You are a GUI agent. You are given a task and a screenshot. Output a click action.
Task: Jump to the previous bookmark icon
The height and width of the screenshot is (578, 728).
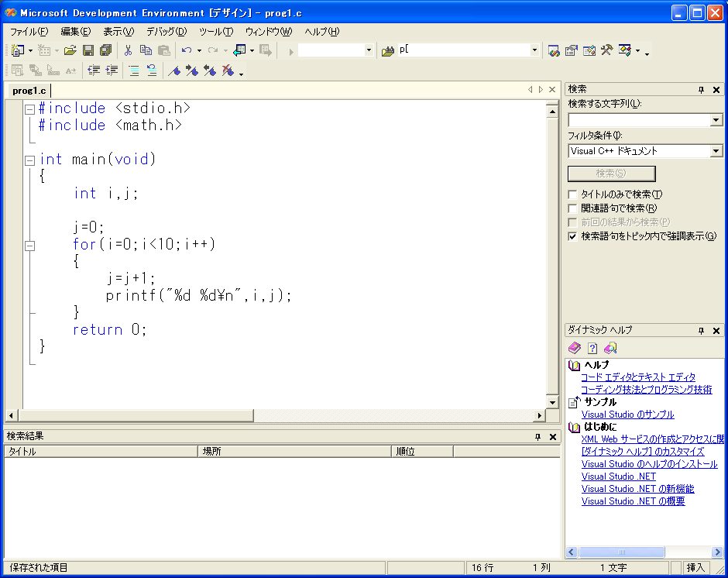tap(210, 71)
